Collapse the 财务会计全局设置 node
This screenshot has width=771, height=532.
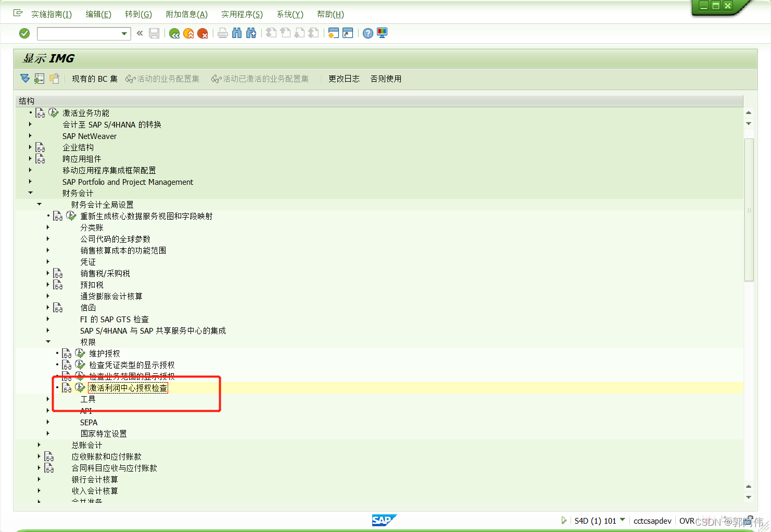click(39, 205)
